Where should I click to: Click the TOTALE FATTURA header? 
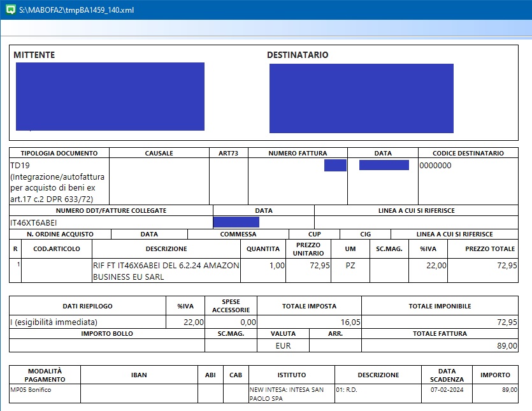440,334
